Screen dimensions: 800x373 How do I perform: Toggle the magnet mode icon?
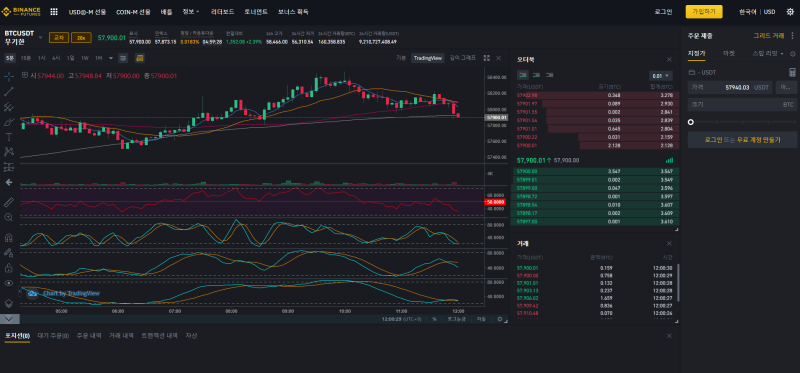tap(9, 237)
